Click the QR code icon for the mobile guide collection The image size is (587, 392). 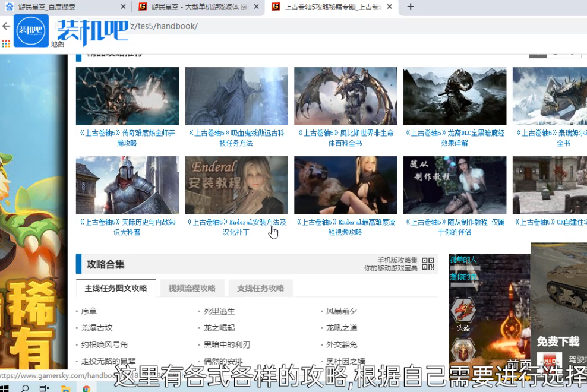[x=428, y=264]
